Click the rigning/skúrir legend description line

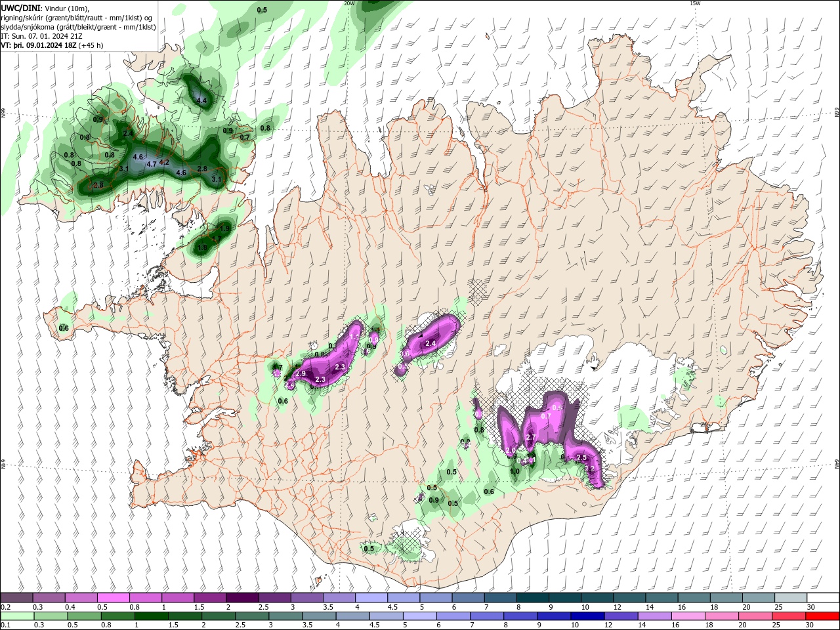coord(77,18)
